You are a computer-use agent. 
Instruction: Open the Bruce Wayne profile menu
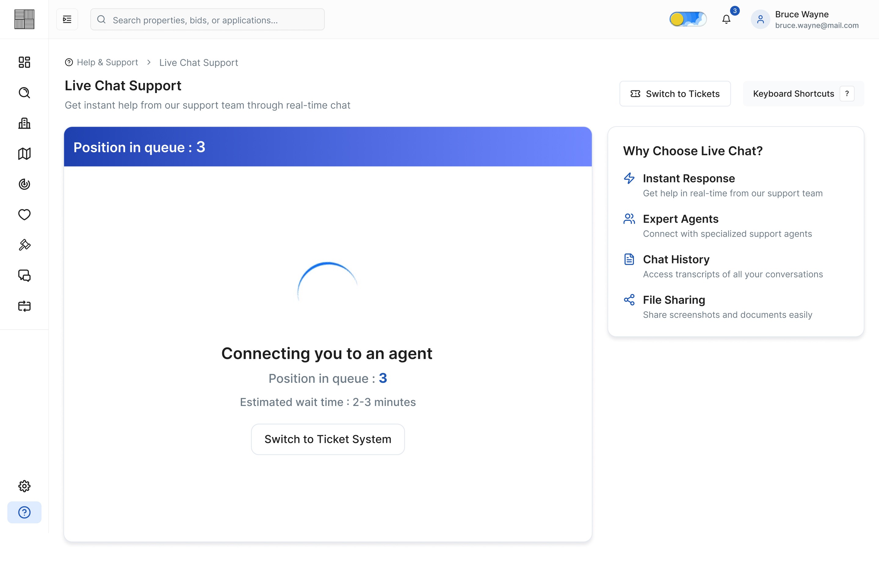805,20
